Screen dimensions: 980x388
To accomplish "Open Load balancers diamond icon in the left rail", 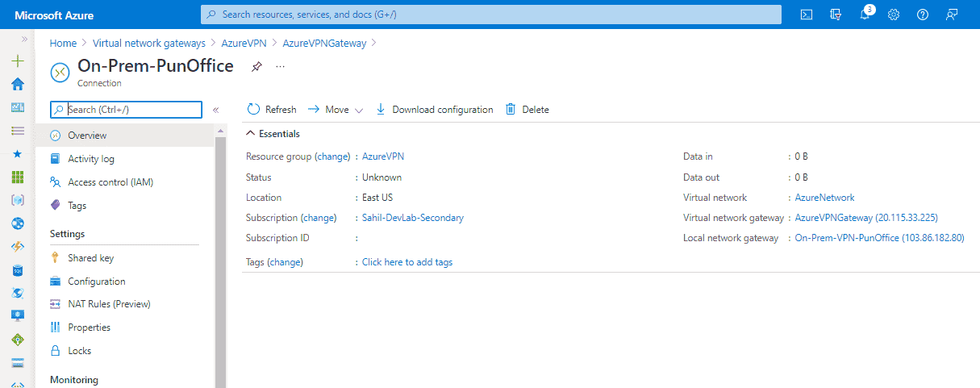I will (18, 340).
